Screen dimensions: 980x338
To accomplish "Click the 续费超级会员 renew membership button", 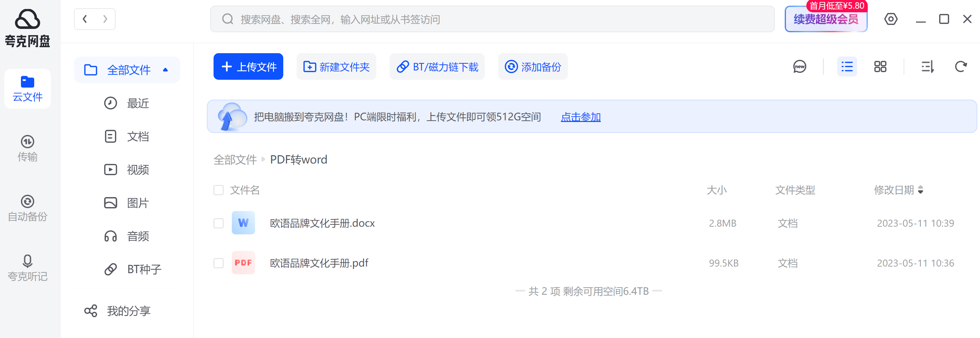I will (826, 19).
